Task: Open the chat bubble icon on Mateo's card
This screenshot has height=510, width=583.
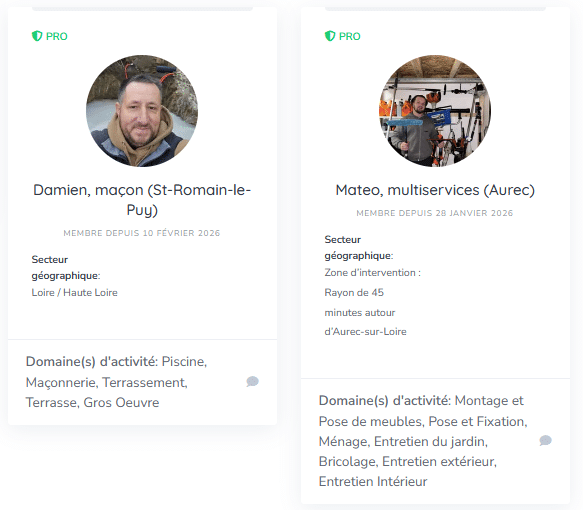Action: [x=545, y=440]
